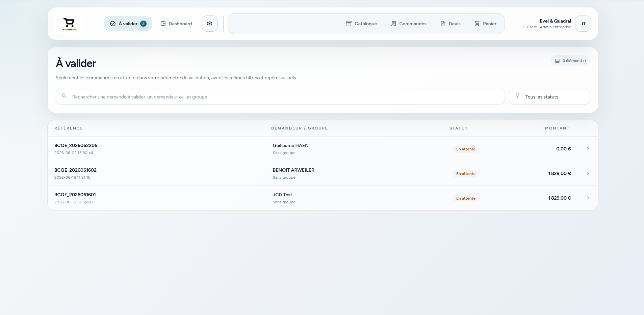Switch to the Dashboard tab
The width and height of the screenshot is (644, 315).
point(176,24)
